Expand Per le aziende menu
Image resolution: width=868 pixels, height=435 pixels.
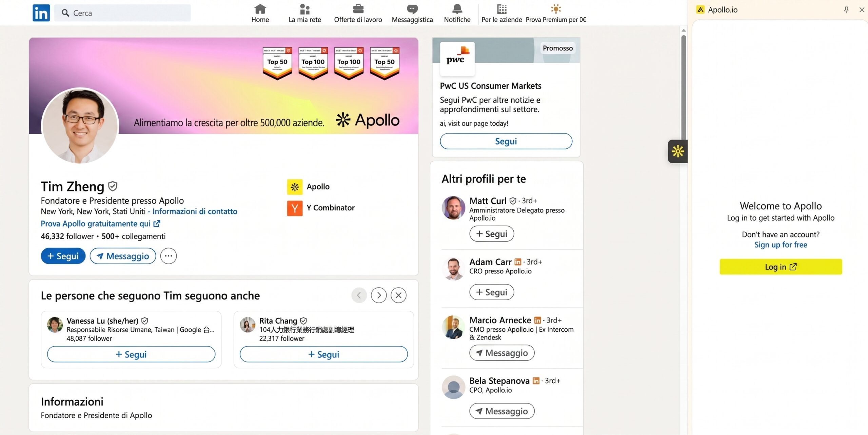(x=501, y=13)
